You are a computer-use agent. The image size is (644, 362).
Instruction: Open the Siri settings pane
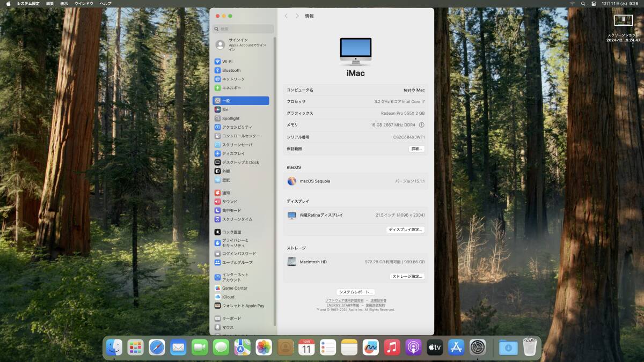pyautogui.click(x=225, y=109)
